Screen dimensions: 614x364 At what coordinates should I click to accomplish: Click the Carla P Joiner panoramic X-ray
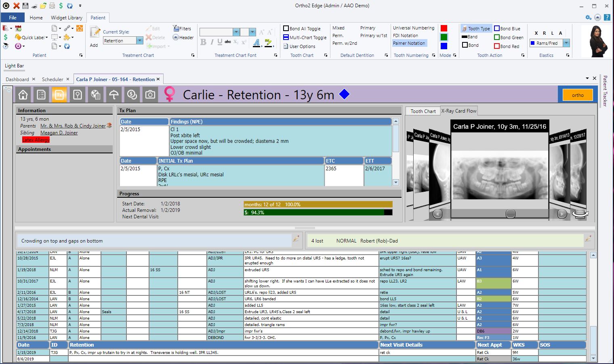(x=499, y=174)
